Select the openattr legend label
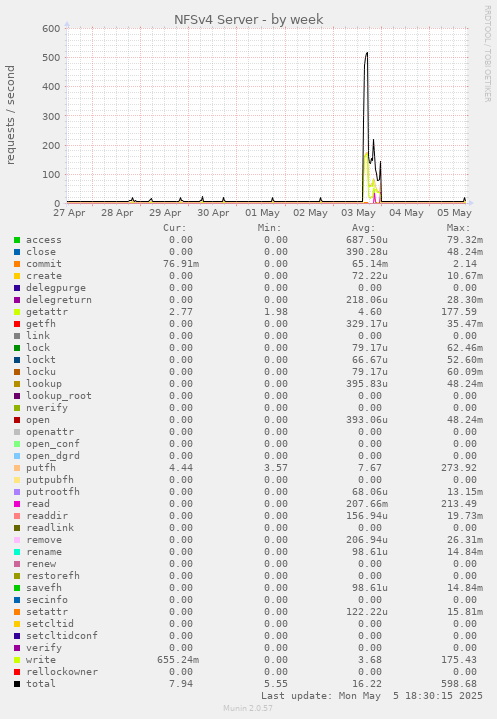Screen dimensions: 497x719 tap(50, 432)
